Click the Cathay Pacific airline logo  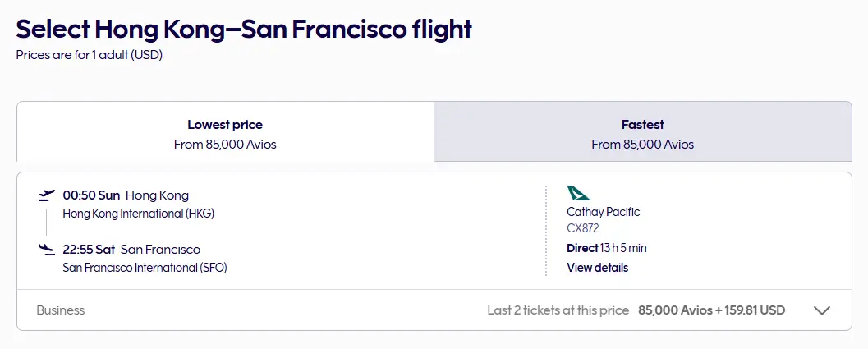click(578, 193)
